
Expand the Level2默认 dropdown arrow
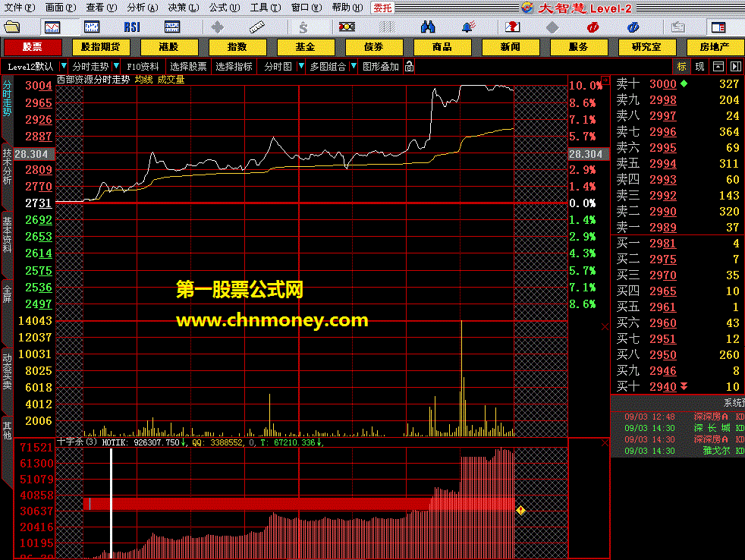pyautogui.click(x=63, y=66)
